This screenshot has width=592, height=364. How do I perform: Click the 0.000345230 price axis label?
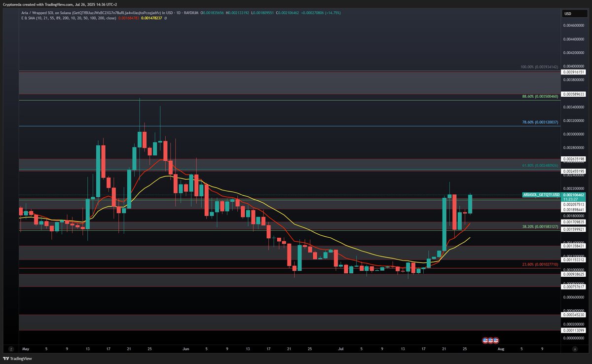(x=574, y=315)
